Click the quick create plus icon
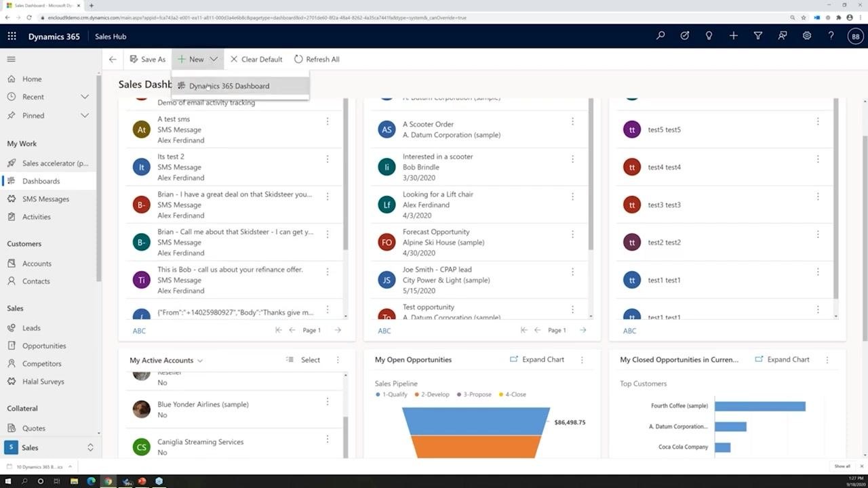868x488 pixels. 734,36
